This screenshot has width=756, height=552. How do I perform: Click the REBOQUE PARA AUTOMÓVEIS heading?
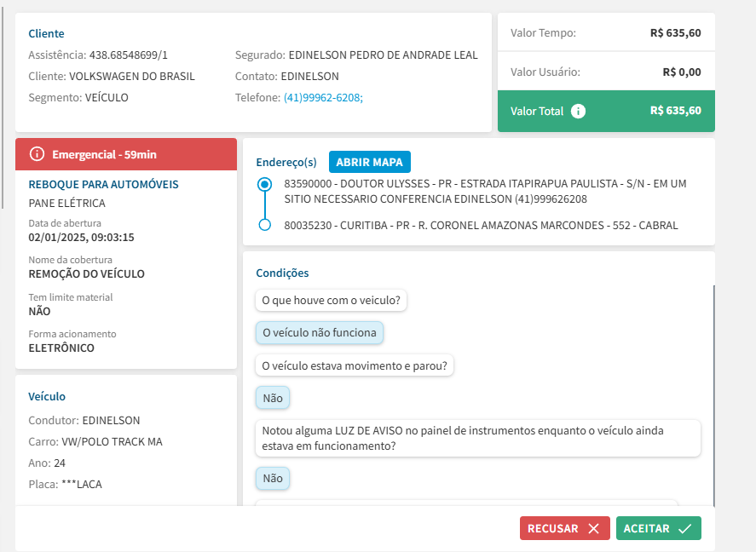coord(103,184)
